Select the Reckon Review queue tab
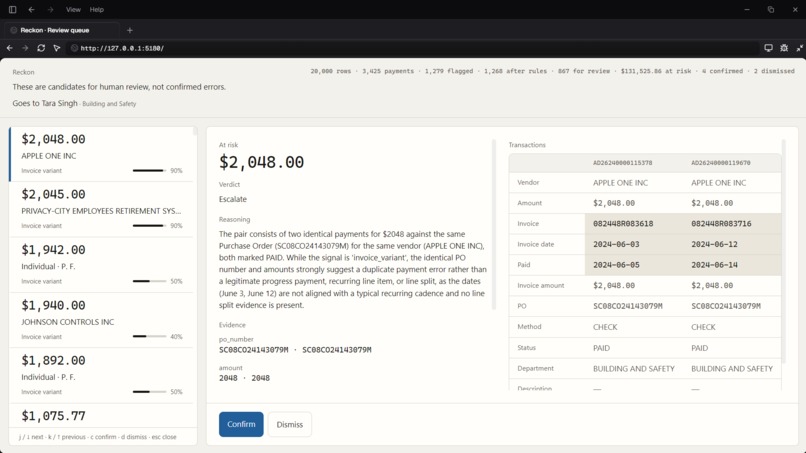 click(61, 30)
